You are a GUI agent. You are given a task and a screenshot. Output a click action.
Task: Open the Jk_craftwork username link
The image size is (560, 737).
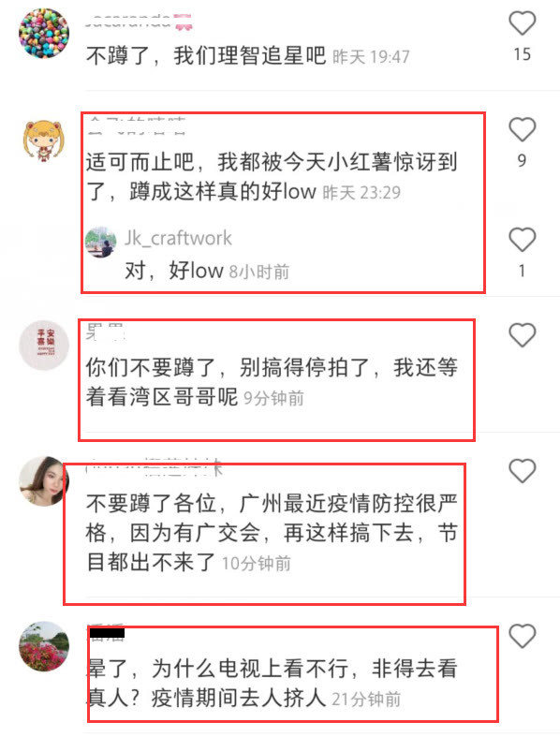[x=178, y=238]
